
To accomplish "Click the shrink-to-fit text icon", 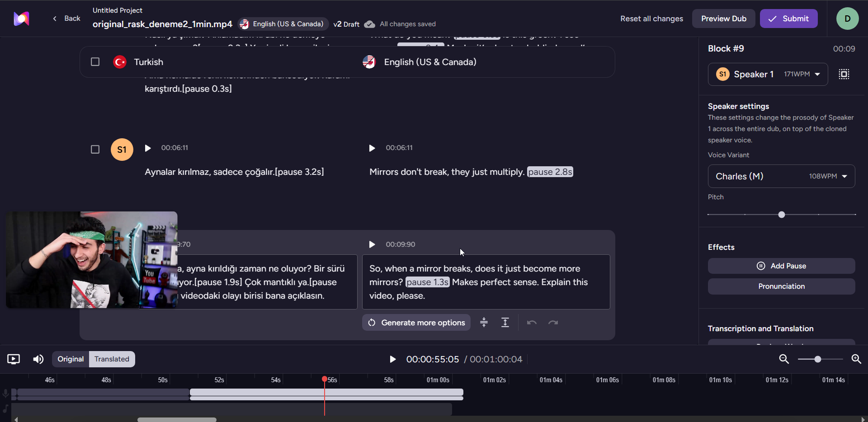I will coord(484,322).
